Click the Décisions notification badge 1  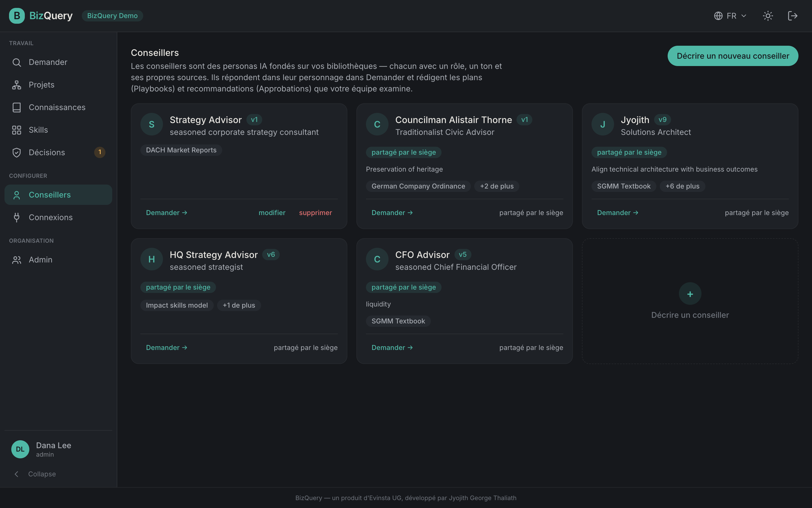click(x=100, y=152)
